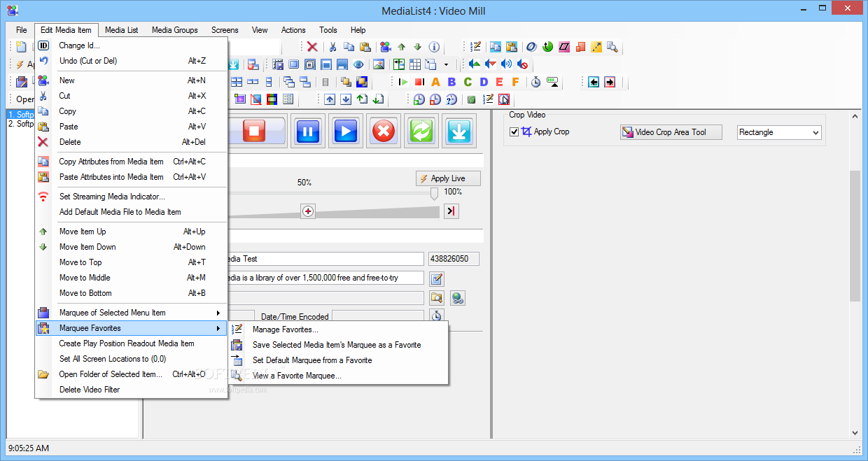Click the end marker button beside position slider
The image size is (868, 461).
tap(451, 211)
